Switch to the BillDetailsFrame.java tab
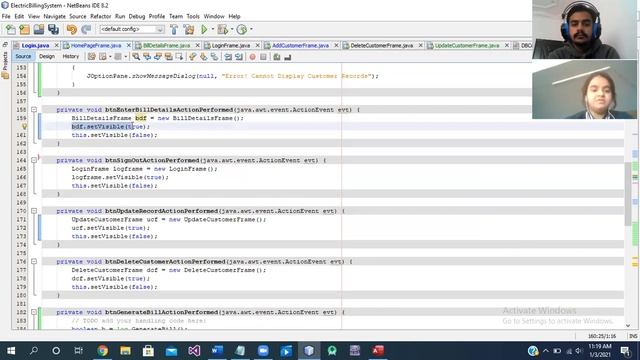The height and width of the screenshot is (360, 640). point(167,45)
